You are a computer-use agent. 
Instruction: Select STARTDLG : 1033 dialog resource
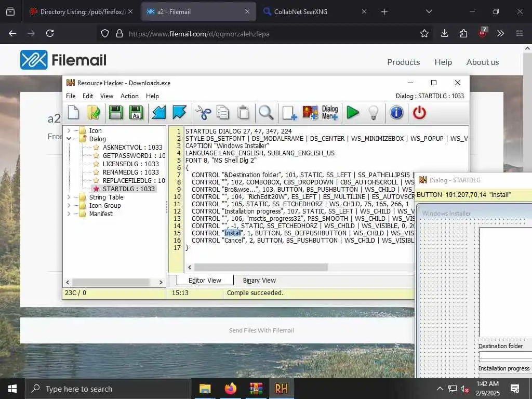[129, 189]
